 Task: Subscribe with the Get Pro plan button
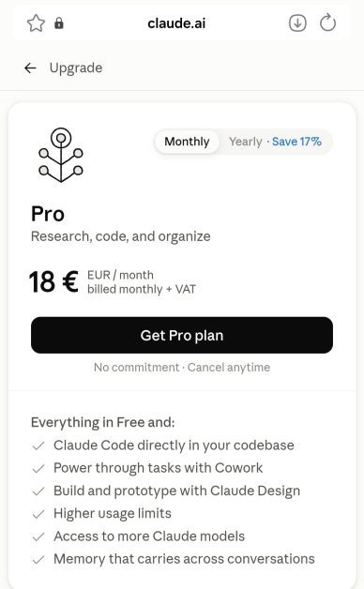[182, 335]
